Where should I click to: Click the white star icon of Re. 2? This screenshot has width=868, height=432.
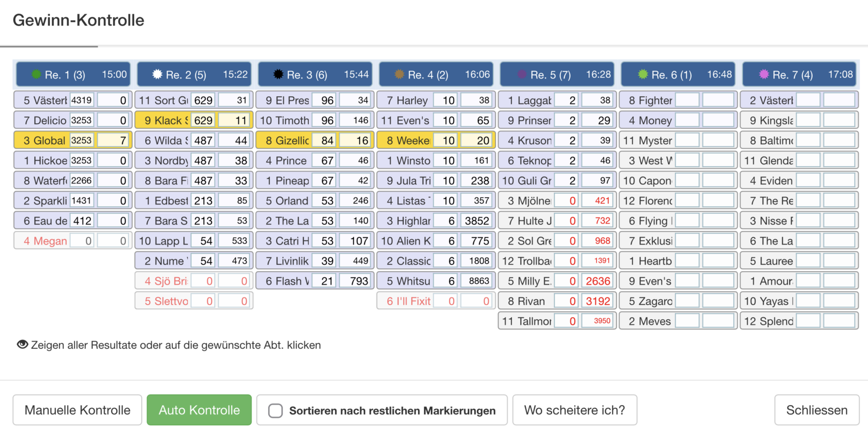pos(157,74)
